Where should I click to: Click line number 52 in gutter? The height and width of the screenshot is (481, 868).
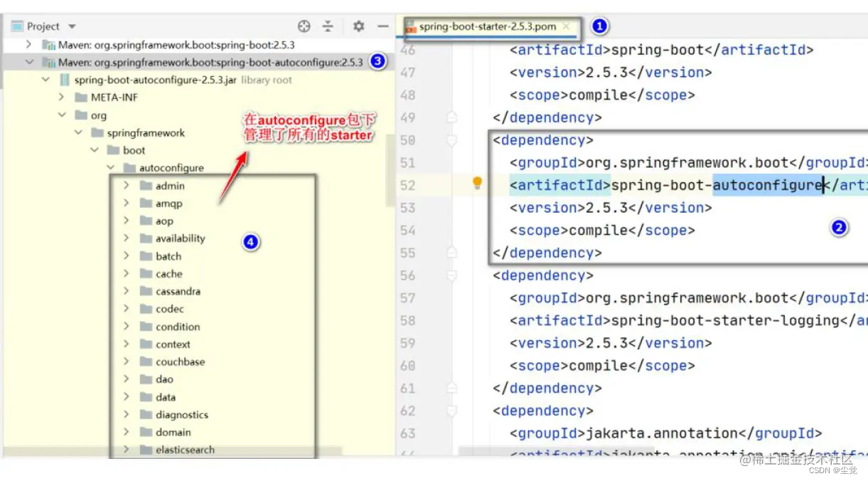(x=407, y=185)
